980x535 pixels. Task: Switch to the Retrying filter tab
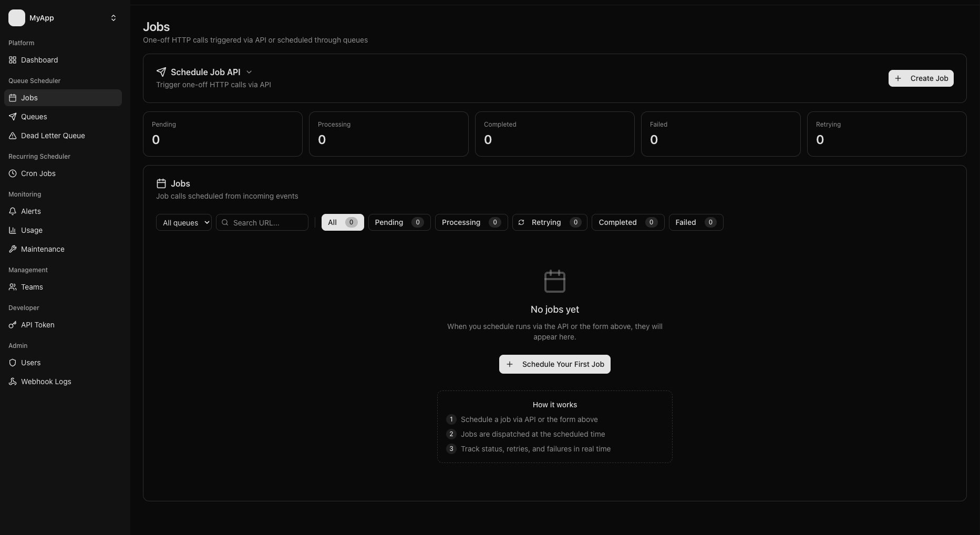click(550, 222)
